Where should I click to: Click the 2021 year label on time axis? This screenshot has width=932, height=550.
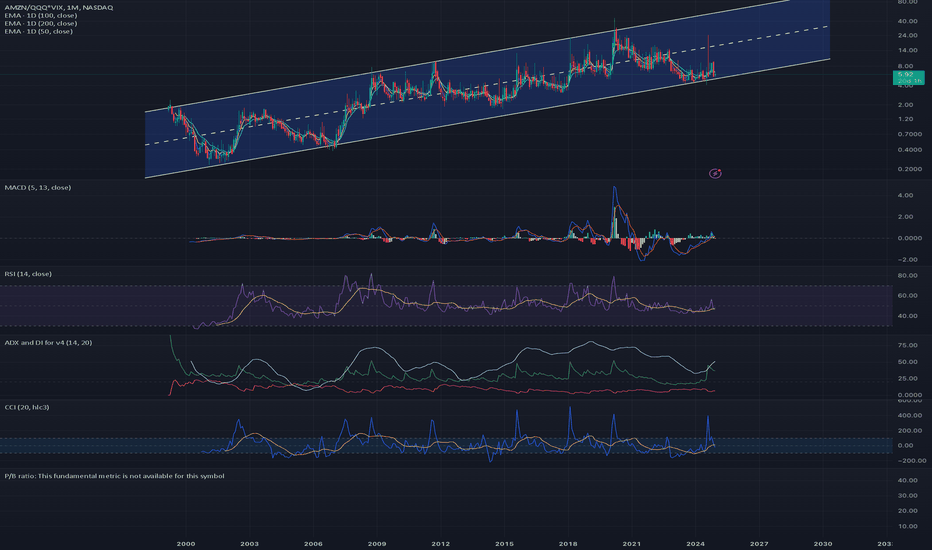[631, 543]
